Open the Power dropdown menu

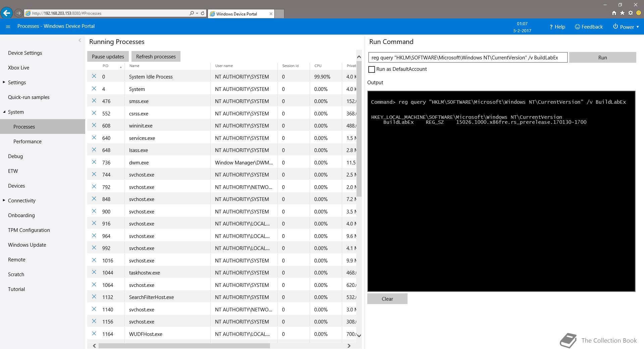pyautogui.click(x=626, y=27)
